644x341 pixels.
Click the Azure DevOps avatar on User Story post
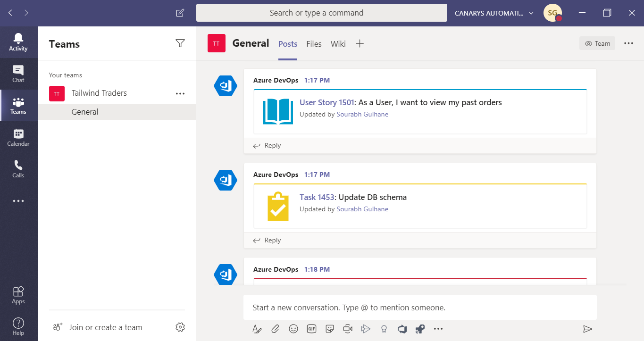pos(226,86)
